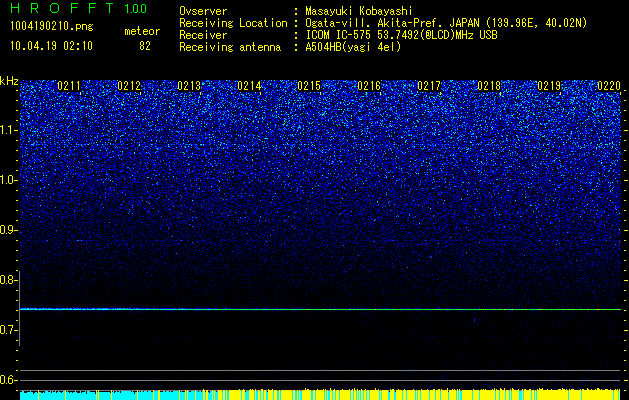Click the 0.9 kHz axis label

pos(8,230)
